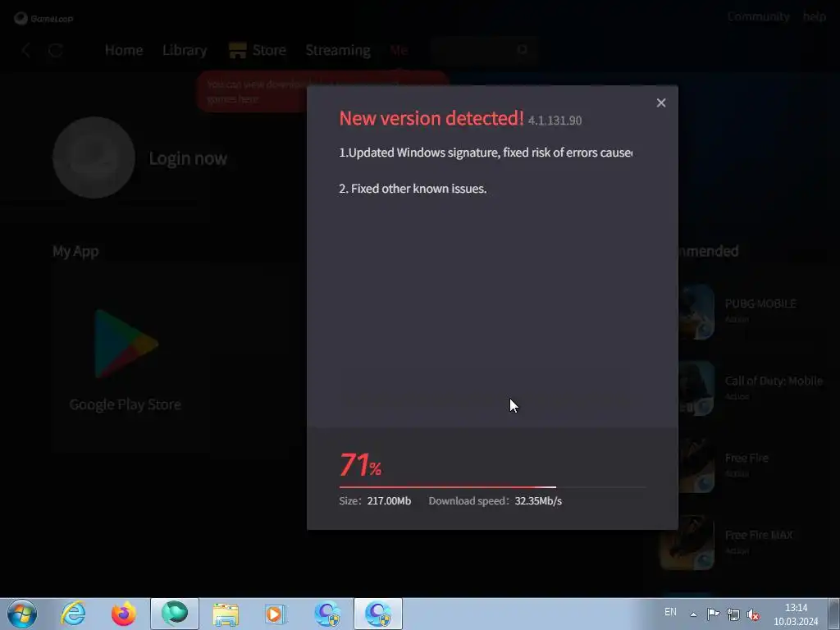Click the Login now link
The image size is (840, 630).
pyautogui.click(x=188, y=158)
